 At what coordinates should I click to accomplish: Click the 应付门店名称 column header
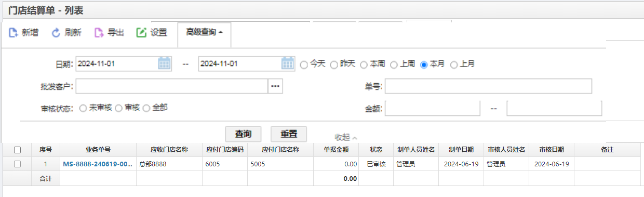(x=280, y=150)
